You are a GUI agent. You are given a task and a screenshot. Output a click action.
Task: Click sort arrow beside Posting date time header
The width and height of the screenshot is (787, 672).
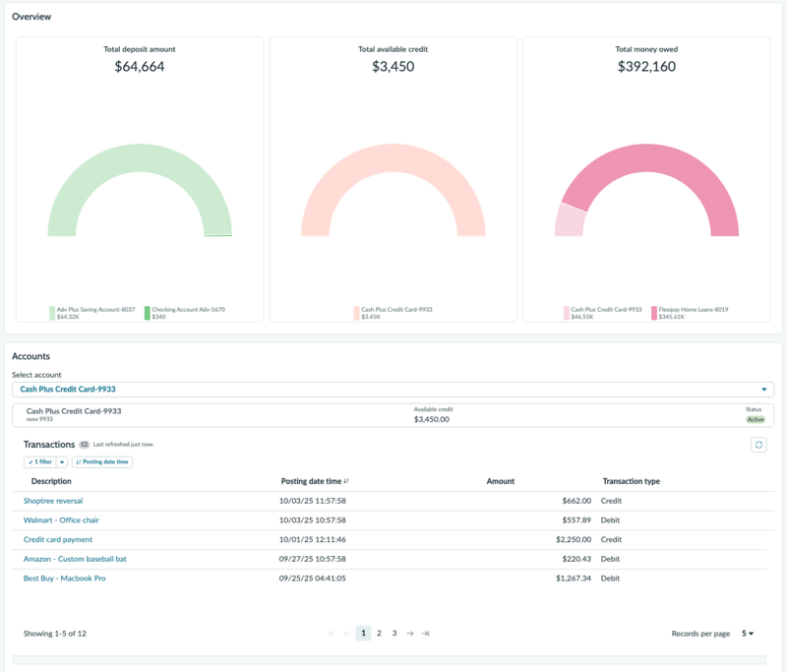pos(346,481)
